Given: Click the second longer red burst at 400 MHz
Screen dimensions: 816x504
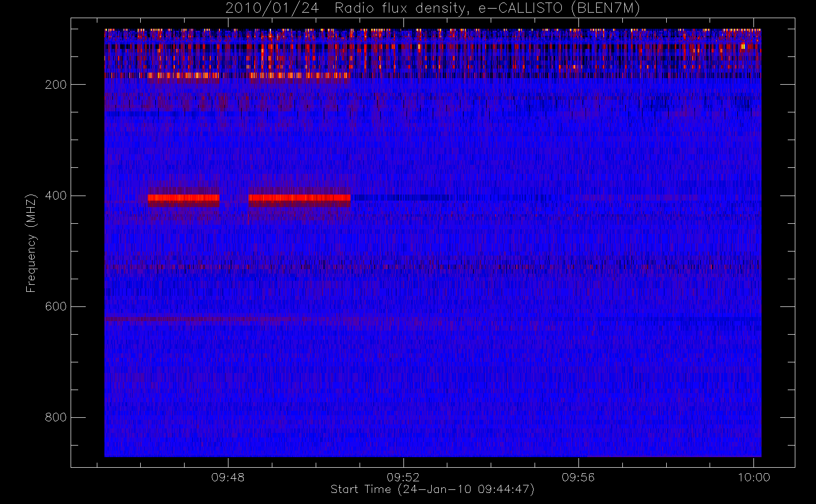Looking at the screenshot, I should 300,198.
